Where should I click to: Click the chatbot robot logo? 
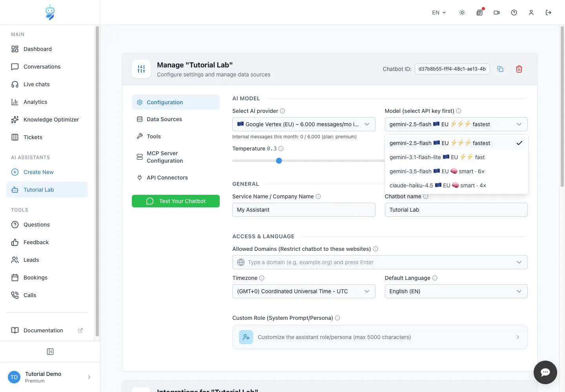click(50, 13)
